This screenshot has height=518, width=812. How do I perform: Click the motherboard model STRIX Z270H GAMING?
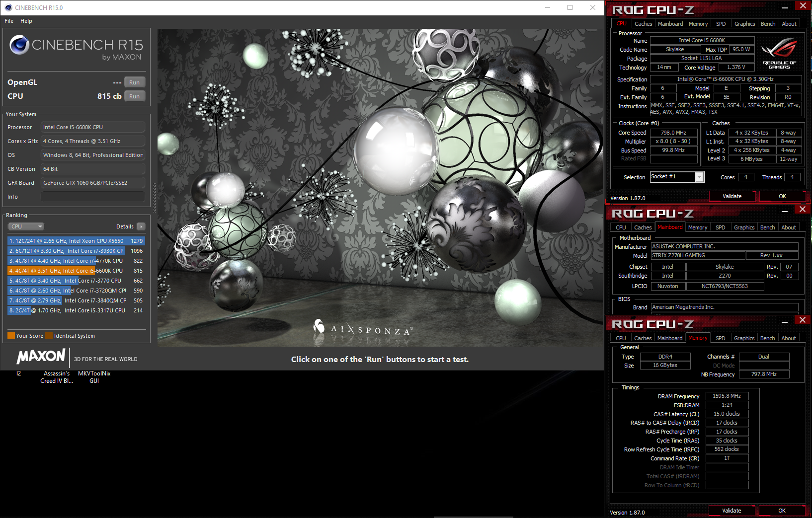[698, 255]
